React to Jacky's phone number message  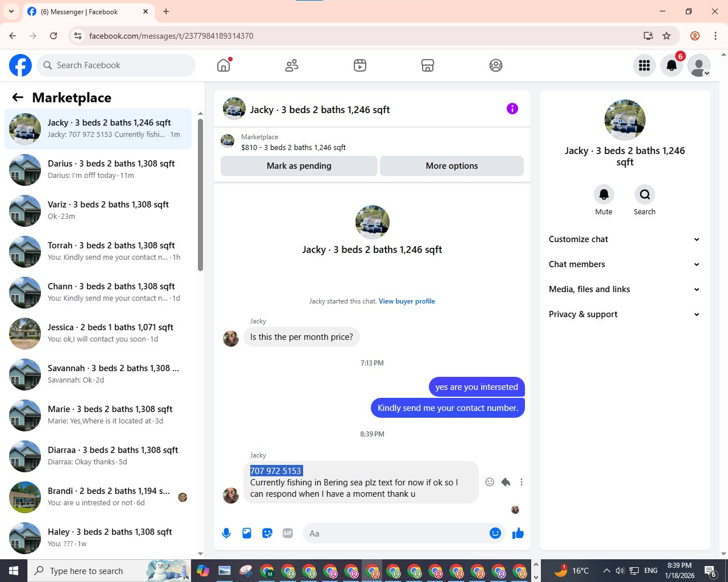pyautogui.click(x=490, y=482)
